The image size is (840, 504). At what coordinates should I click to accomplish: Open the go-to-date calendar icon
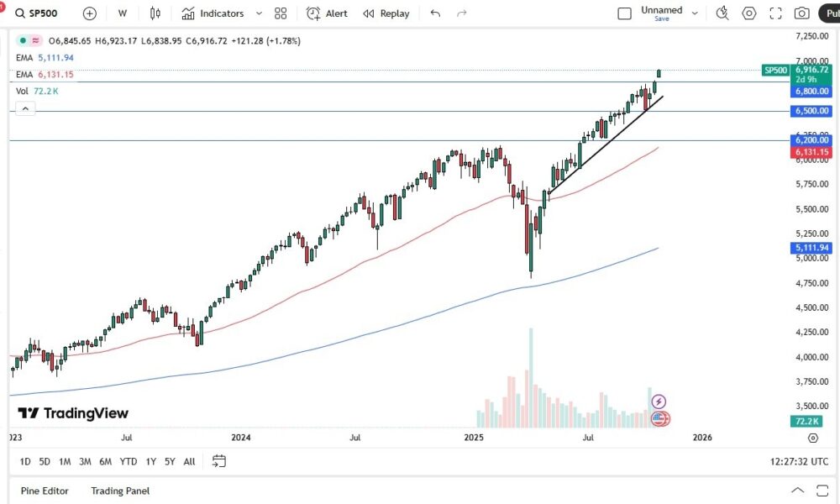pos(219,461)
